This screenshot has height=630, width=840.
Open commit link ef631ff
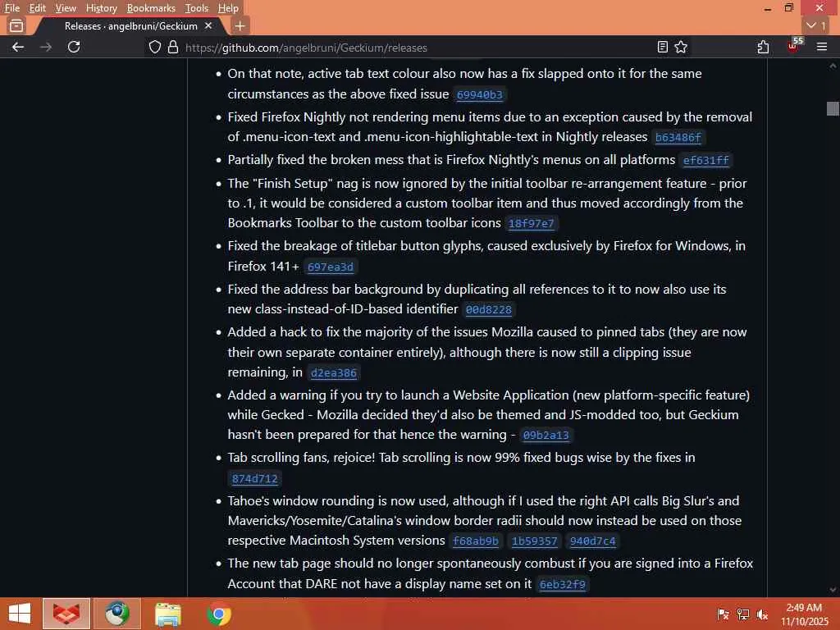[706, 160]
